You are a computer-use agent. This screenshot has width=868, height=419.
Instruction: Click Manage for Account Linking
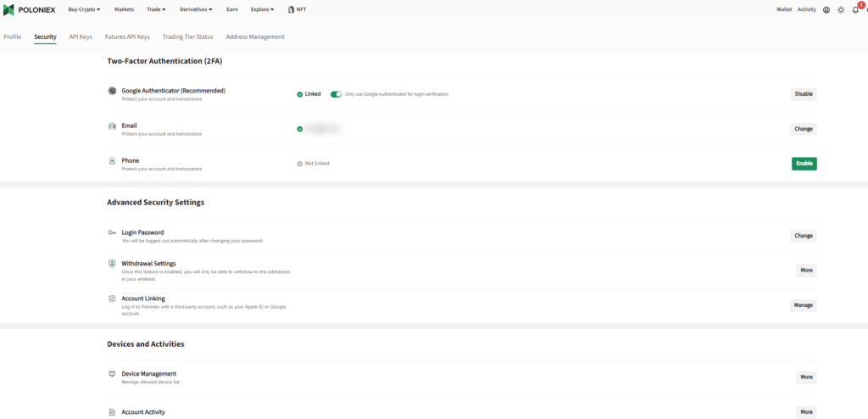click(804, 304)
